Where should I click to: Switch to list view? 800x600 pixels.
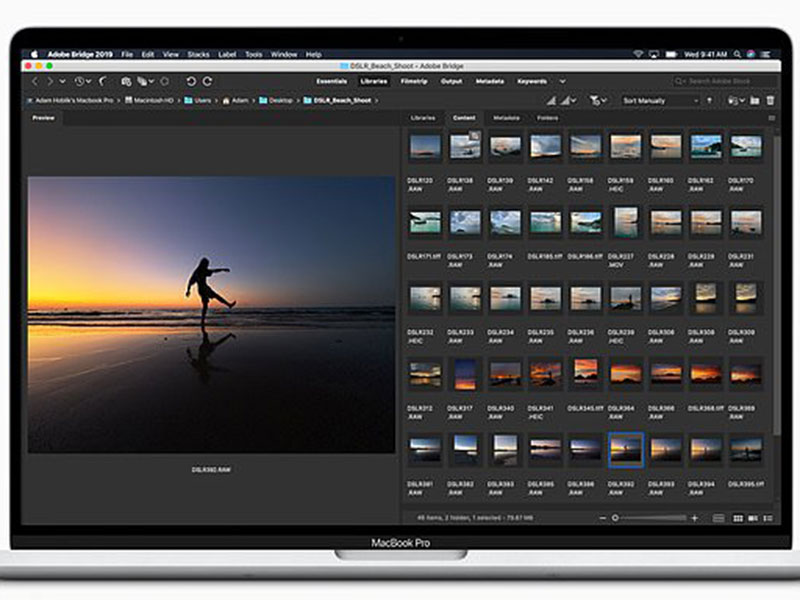pyautogui.click(x=768, y=518)
